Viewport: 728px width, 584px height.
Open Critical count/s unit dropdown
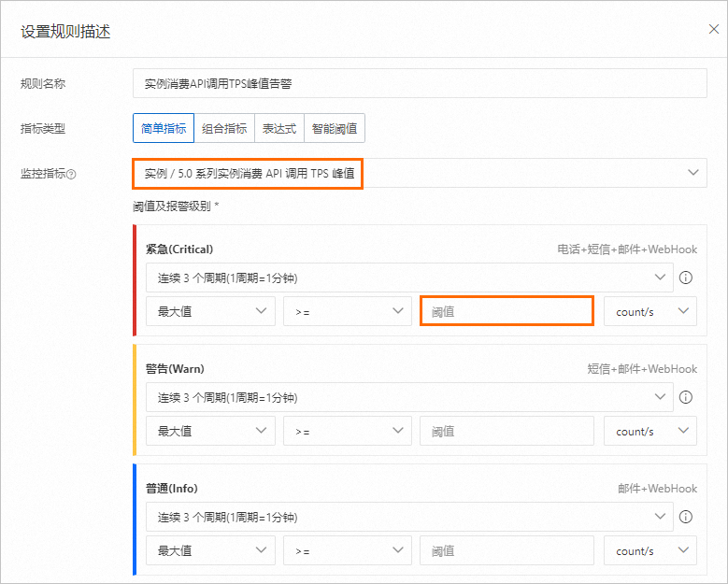click(x=650, y=311)
